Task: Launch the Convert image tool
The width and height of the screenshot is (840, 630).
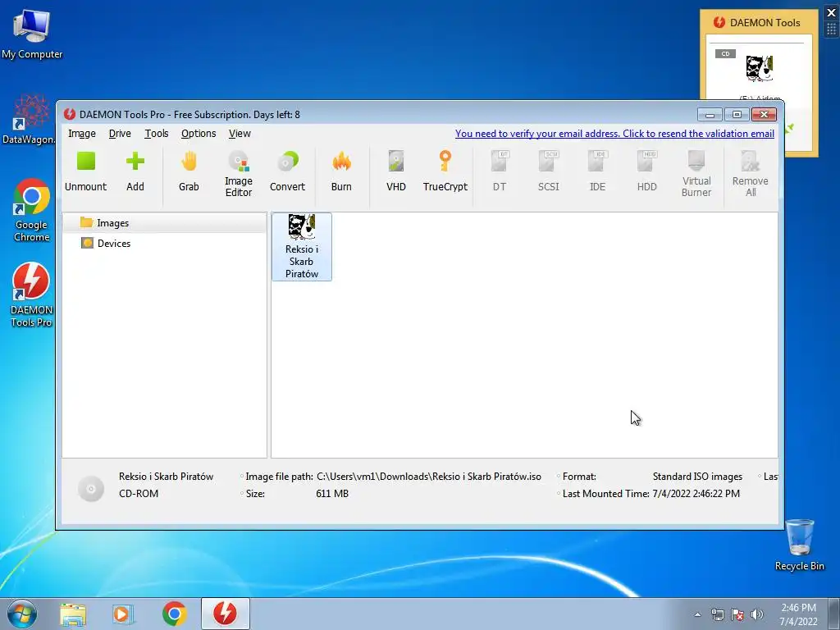Action: pos(287,172)
